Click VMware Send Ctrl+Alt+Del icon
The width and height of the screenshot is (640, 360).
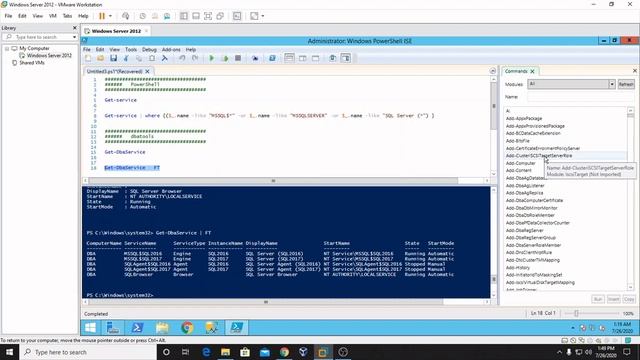point(126,16)
